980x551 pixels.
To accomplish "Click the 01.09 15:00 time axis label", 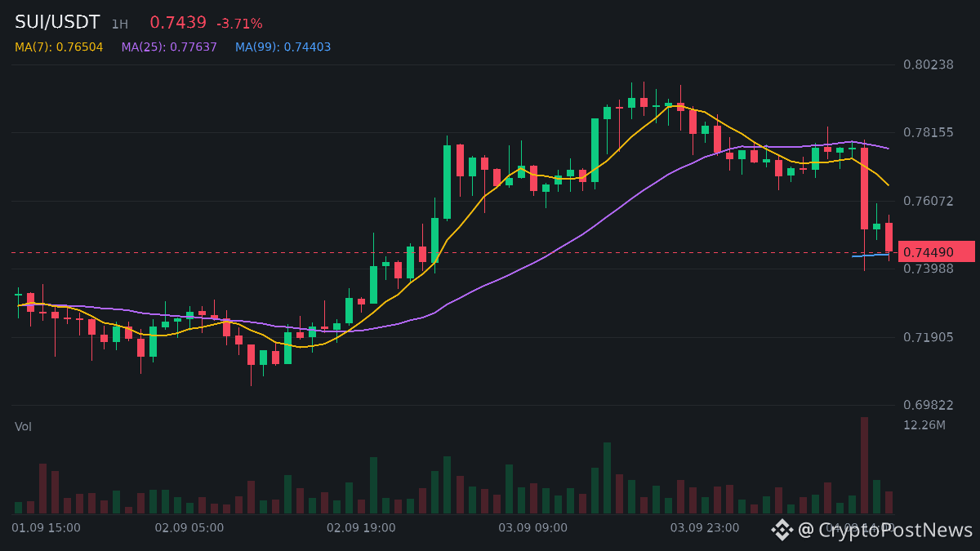I will (46, 528).
